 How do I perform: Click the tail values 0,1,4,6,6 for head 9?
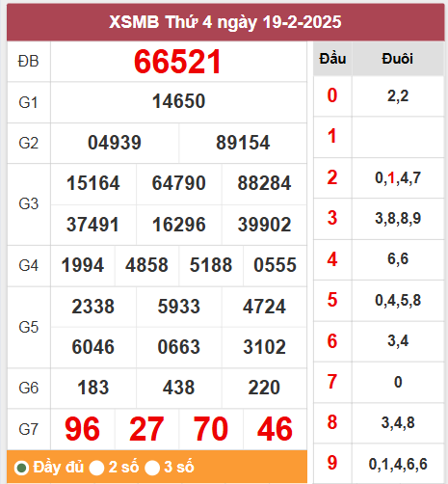tap(398, 464)
